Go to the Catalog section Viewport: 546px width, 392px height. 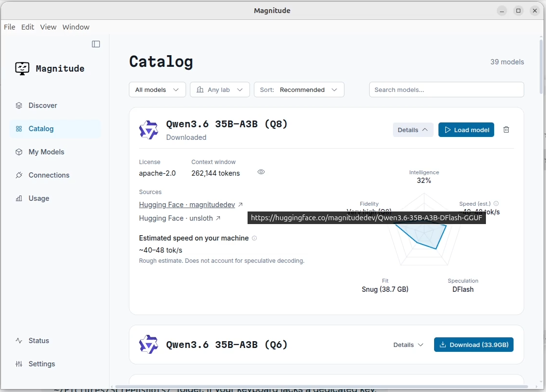pyautogui.click(x=55, y=129)
